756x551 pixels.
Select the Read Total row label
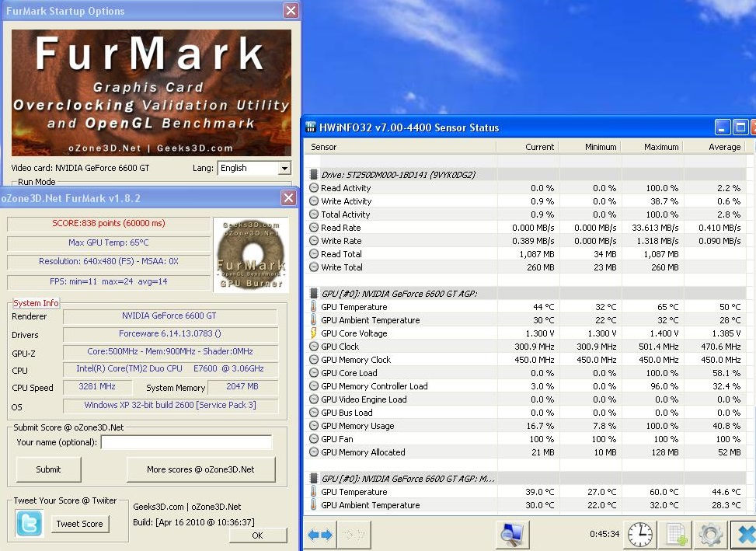click(x=341, y=254)
